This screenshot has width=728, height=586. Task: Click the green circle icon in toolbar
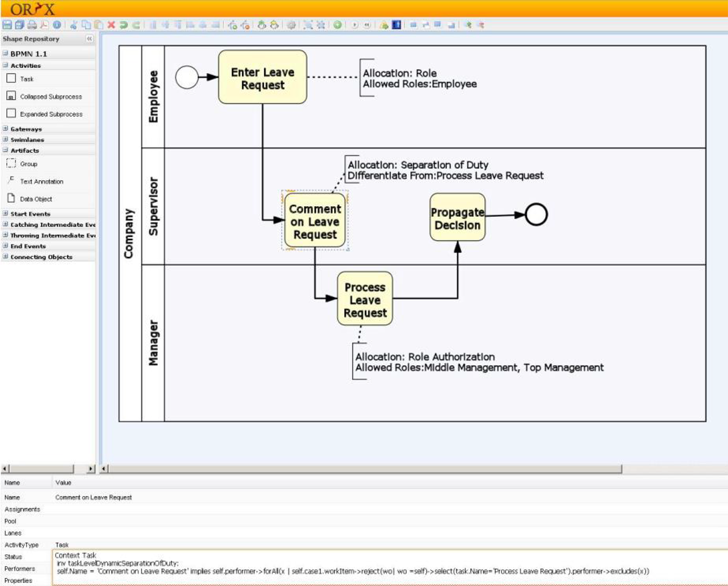[x=337, y=25]
